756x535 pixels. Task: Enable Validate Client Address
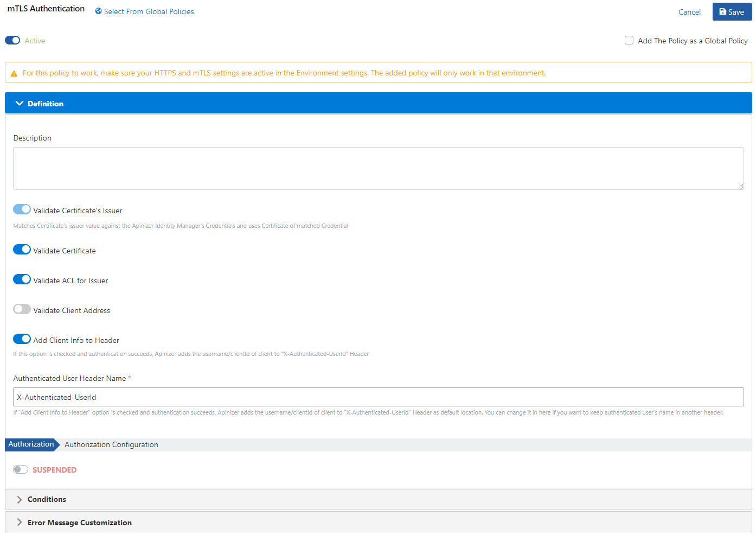coord(22,309)
